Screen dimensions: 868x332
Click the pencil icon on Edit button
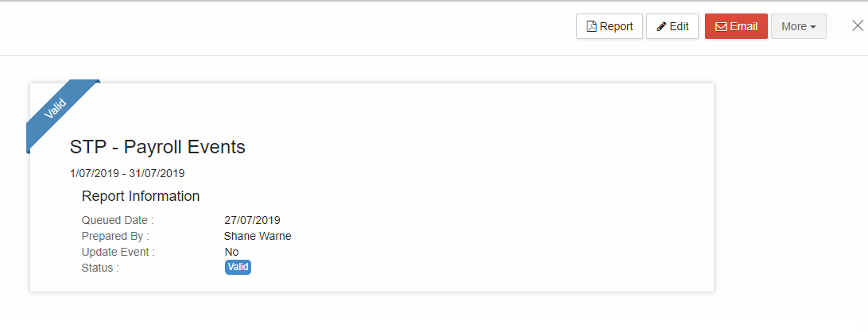661,26
